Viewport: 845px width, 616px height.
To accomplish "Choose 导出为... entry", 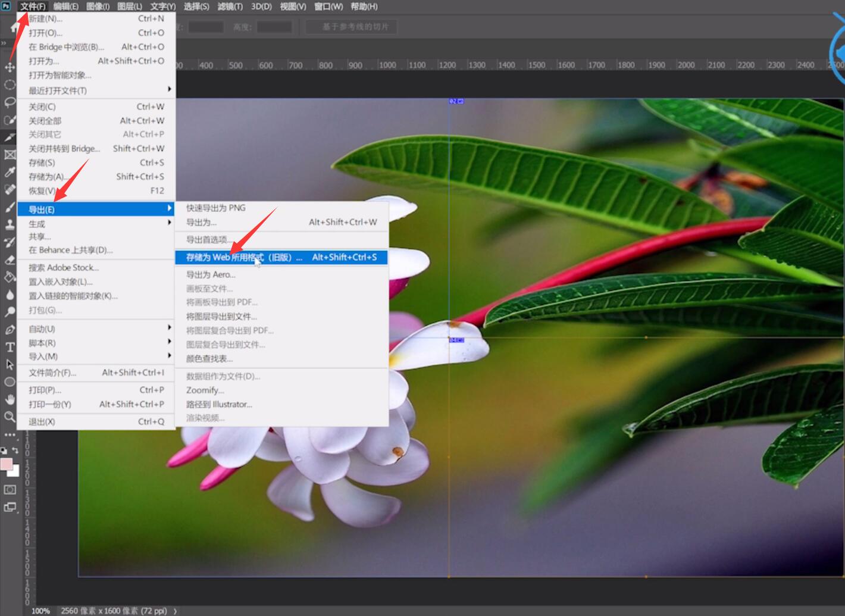I will point(281,222).
